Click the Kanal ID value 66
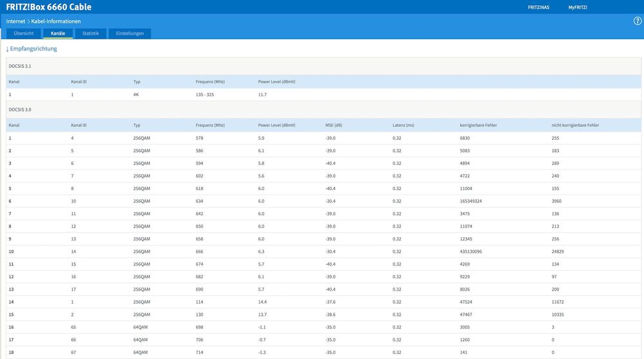 click(73, 340)
